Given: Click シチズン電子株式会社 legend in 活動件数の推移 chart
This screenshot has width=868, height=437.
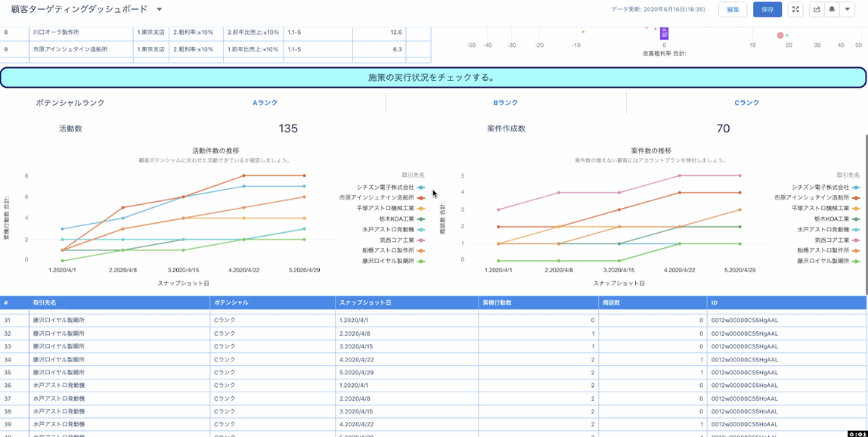Looking at the screenshot, I should [x=391, y=188].
